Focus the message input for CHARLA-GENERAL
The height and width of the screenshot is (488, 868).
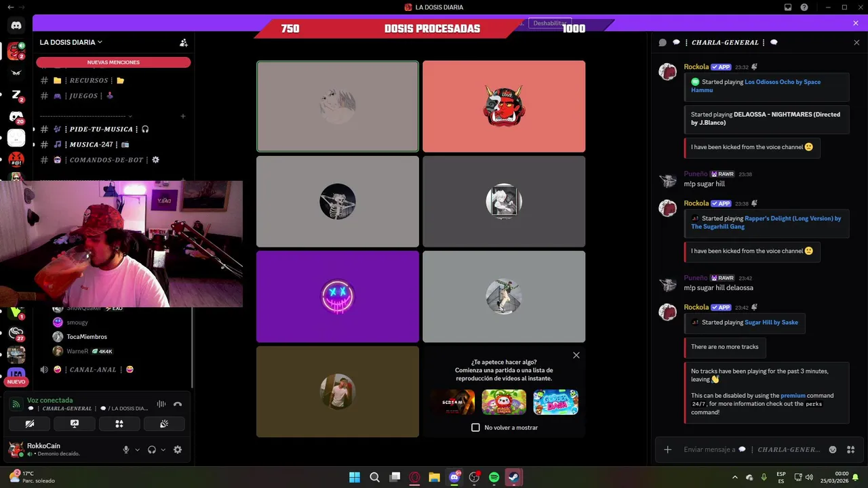click(x=753, y=449)
